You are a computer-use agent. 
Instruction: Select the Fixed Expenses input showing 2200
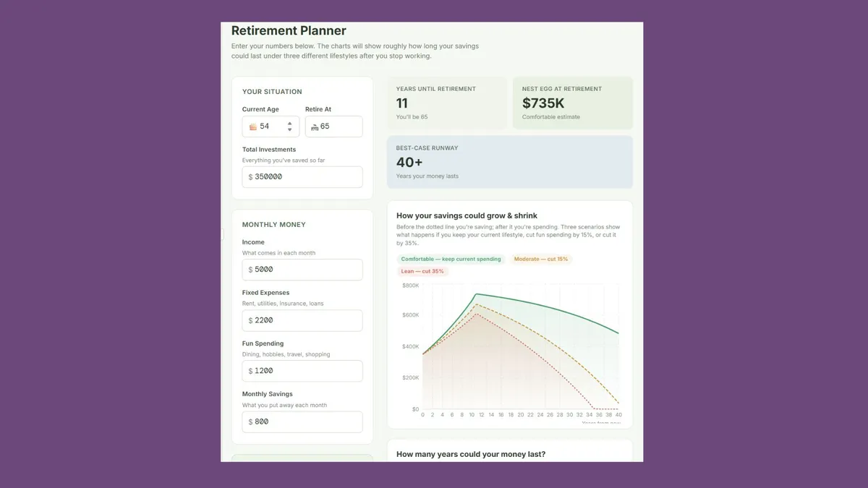302,320
